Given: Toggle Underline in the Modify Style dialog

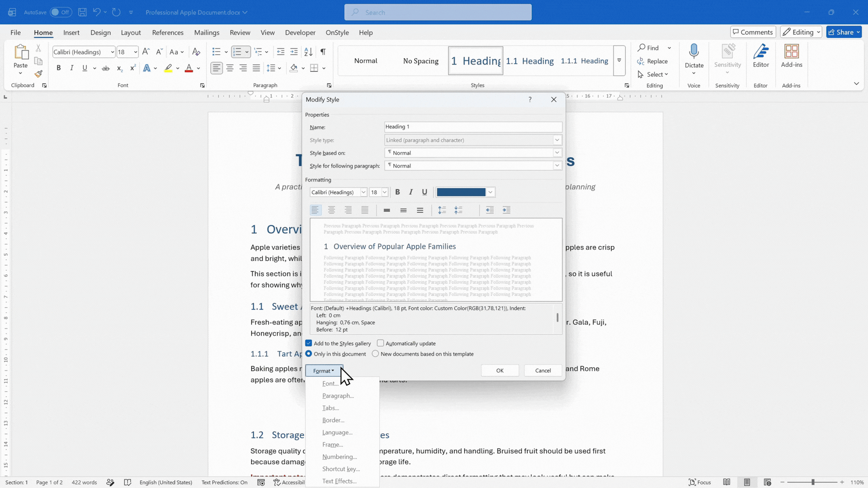Looking at the screenshot, I should click(x=425, y=192).
